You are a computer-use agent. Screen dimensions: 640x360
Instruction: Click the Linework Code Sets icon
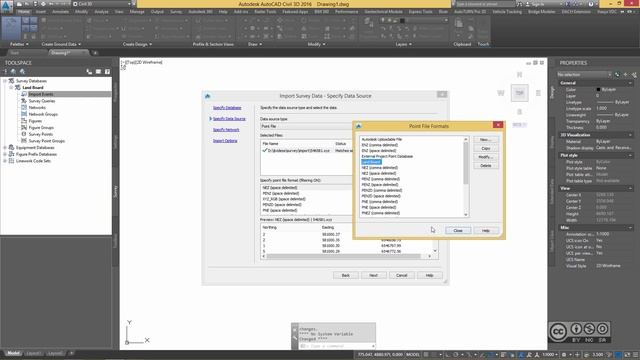click(x=11, y=161)
